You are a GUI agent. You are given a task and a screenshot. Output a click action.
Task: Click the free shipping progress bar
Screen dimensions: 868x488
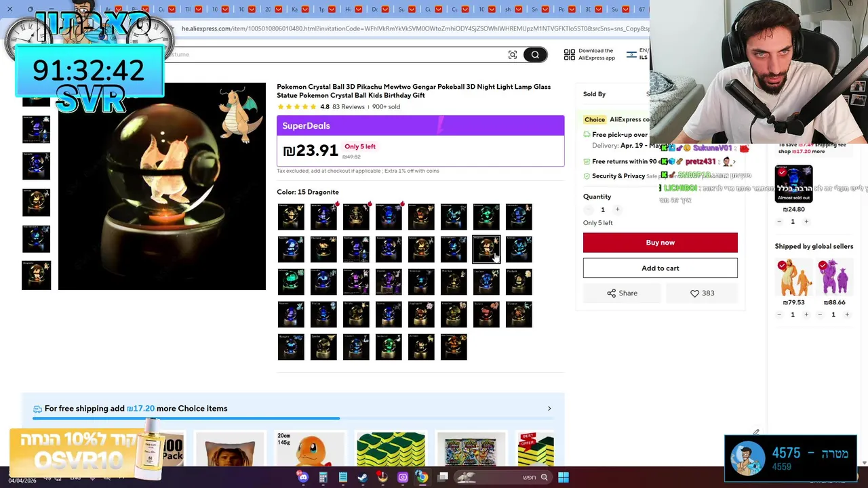click(293, 419)
